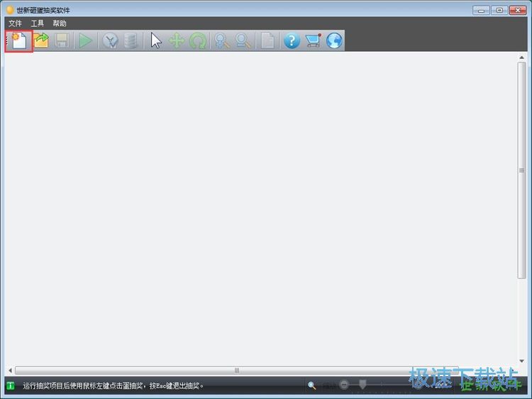532x399 pixels.
Task: Click the zoom slider thumb
Action: click(x=362, y=384)
